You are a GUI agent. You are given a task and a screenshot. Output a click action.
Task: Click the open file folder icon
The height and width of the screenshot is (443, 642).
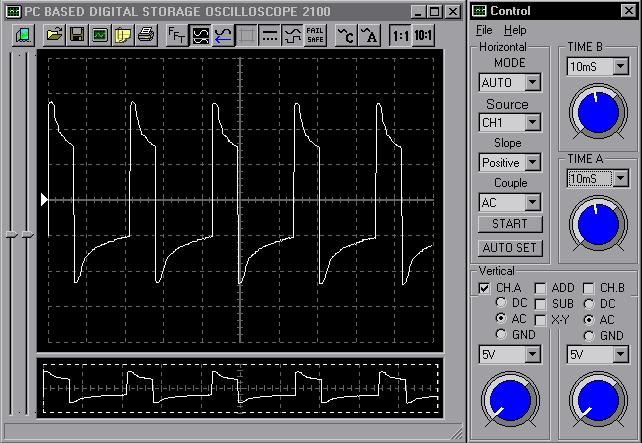coord(54,35)
